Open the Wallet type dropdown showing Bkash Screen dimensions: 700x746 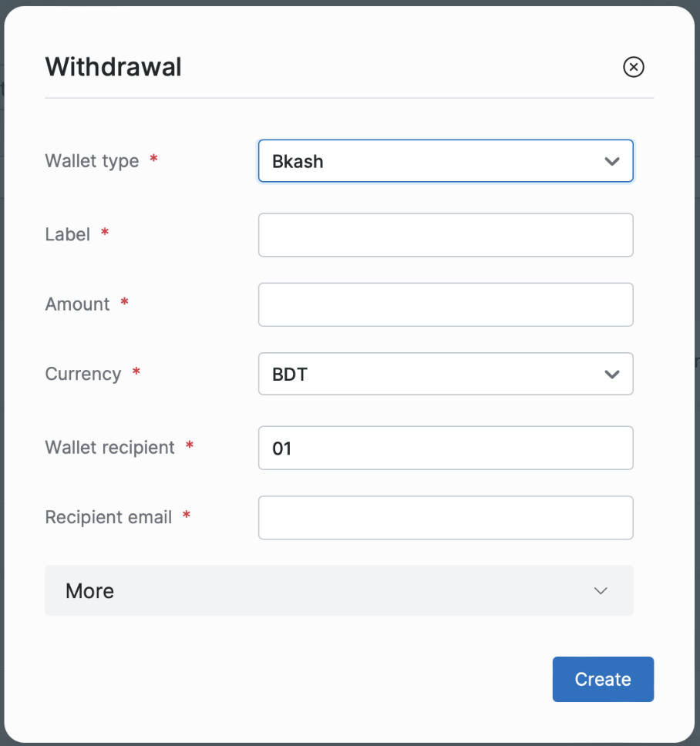click(x=432, y=161)
